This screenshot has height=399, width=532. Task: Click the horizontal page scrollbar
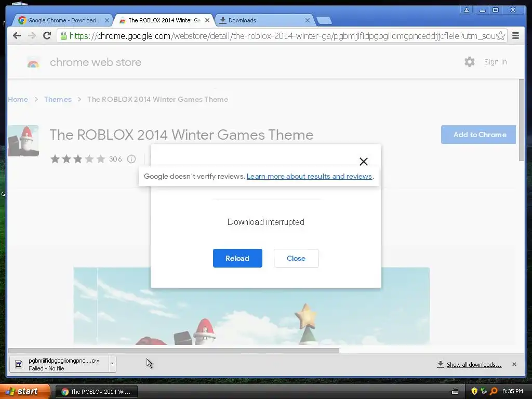(x=174, y=350)
